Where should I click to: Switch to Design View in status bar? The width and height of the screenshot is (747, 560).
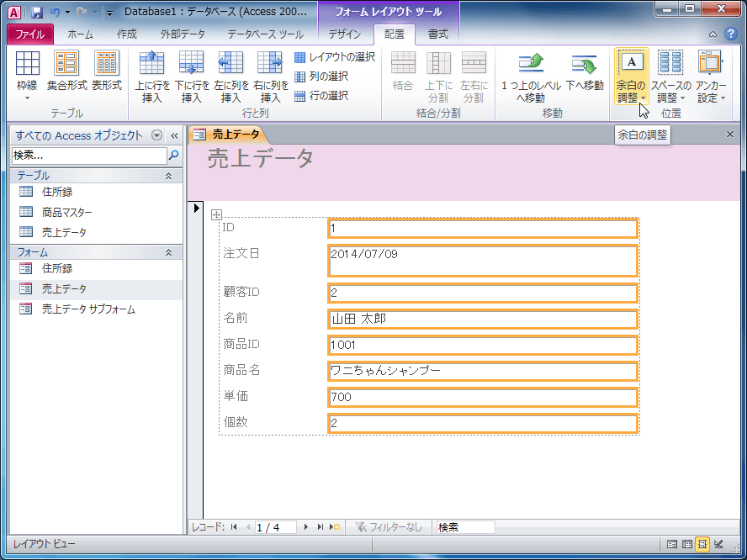718,544
